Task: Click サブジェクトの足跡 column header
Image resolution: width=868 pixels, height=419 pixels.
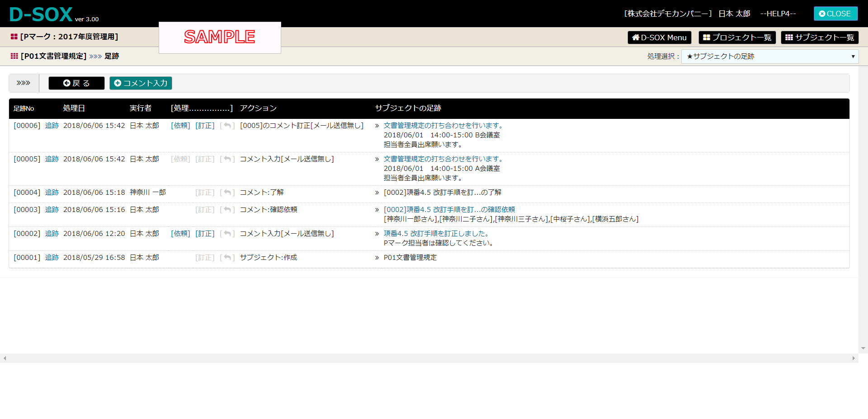Action: [408, 108]
